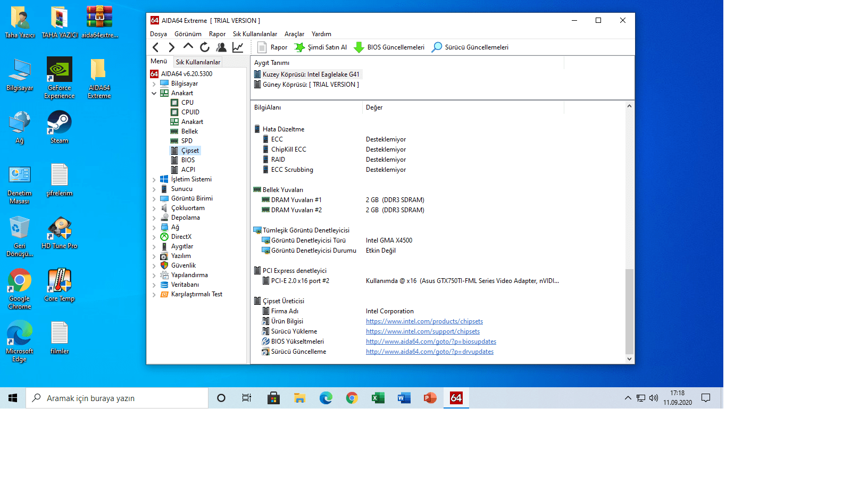The image size is (868, 483).
Task: Expand the DirectX tree node
Action: coord(154,237)
